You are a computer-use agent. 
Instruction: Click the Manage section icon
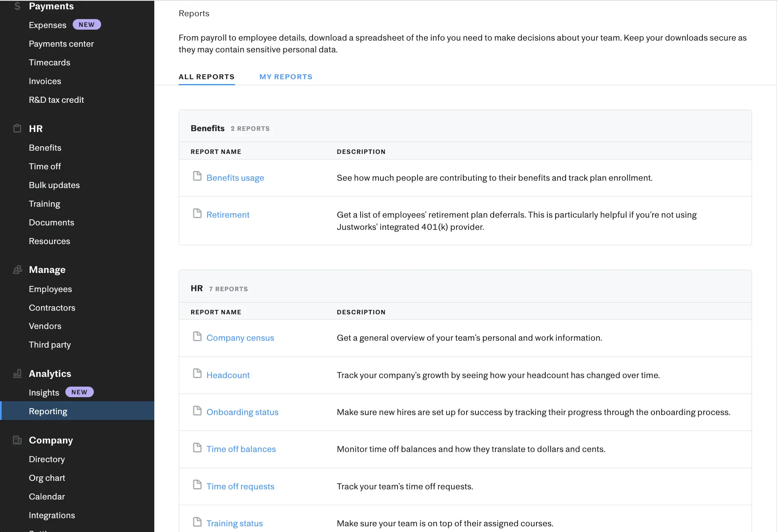(x=17, y=270)
